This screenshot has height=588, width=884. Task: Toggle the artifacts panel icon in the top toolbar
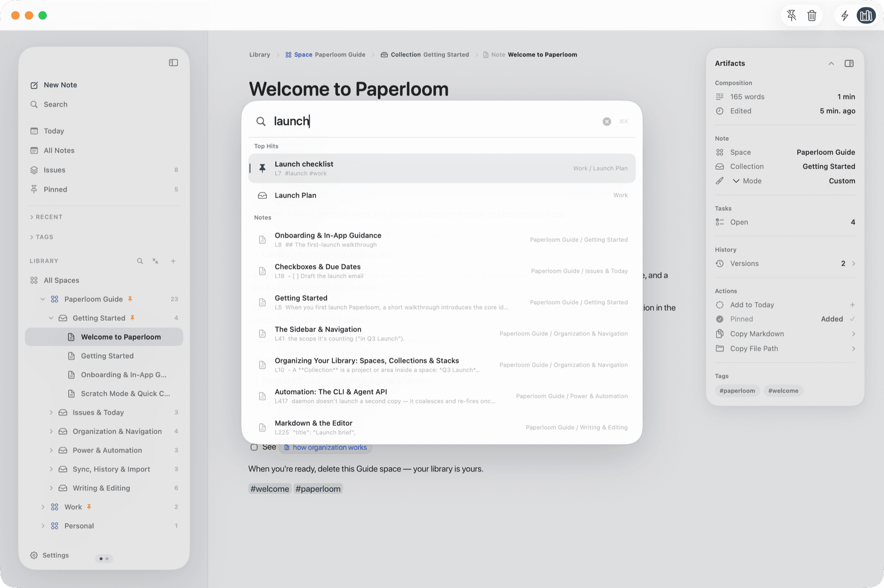tap(866, 15)
